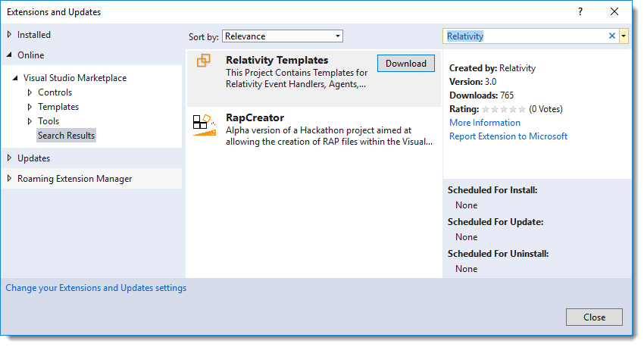The width and height of the screenshot is (644, 347).
Task: Click the RapCreator description text
Action: tap(329, 136)
